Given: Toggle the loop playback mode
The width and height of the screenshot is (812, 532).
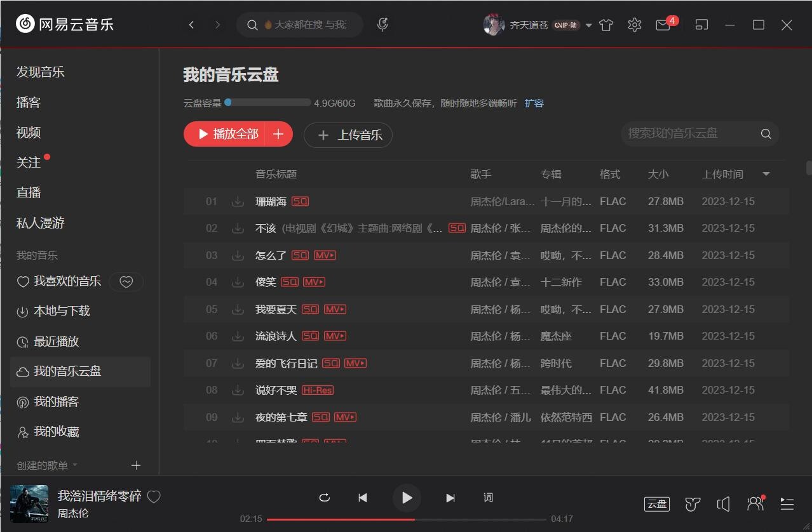Looking at the screenshot, I should tap(325, 498).
